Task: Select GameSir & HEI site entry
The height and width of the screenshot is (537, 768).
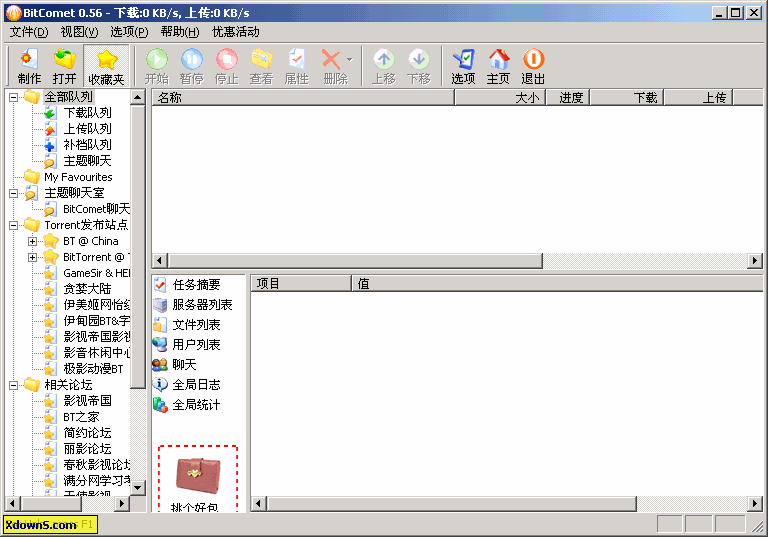Action: pyautogui.click(x=96, y=273)
